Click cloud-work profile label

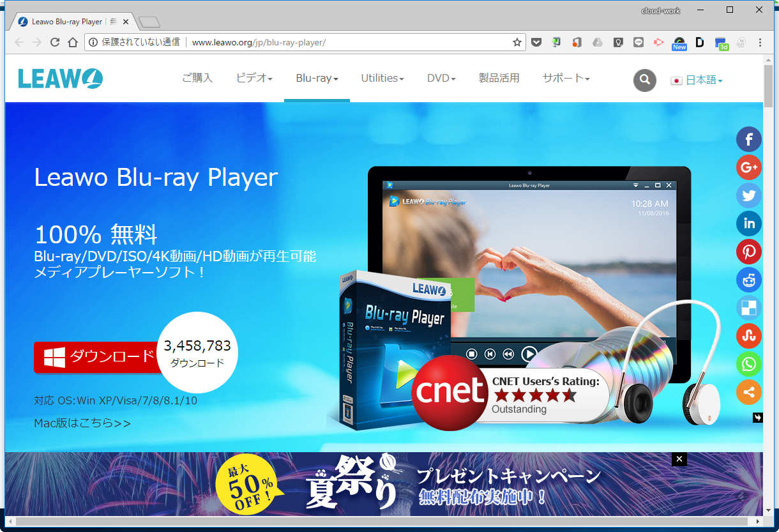pos(661,10)
